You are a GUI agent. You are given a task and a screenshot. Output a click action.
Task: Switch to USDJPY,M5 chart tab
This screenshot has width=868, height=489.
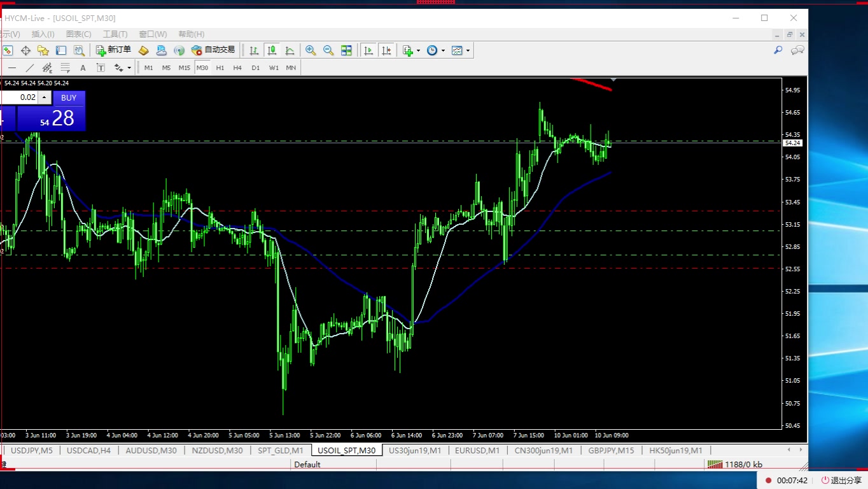click(31, 450)
